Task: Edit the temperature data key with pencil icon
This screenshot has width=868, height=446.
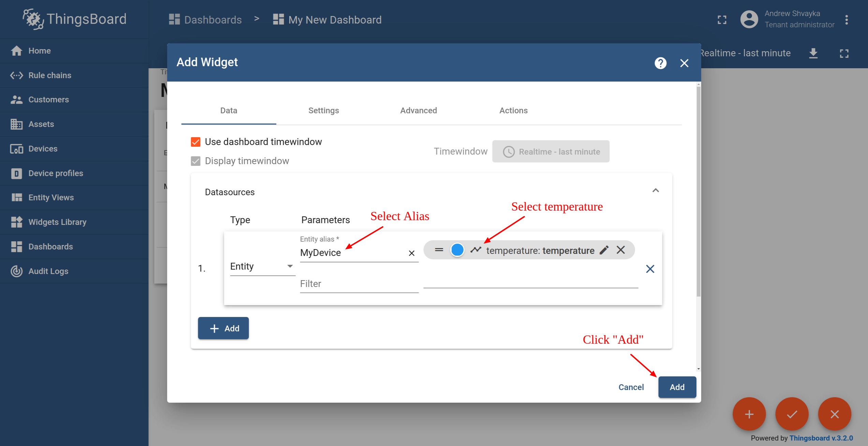Action: (604, 250)
